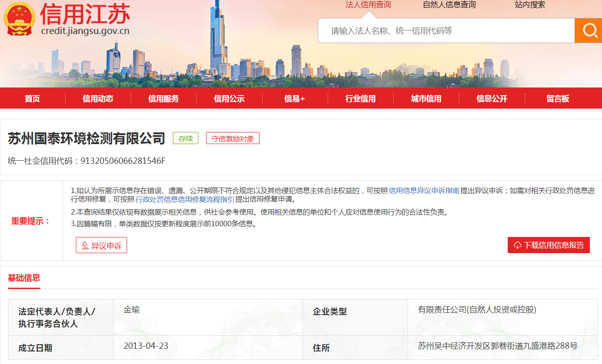Image resolution: width=602 pixels, height=364 pixels.
Task: Click the gavel icon in 异议申诉 button
Action: tap(85, 246)
